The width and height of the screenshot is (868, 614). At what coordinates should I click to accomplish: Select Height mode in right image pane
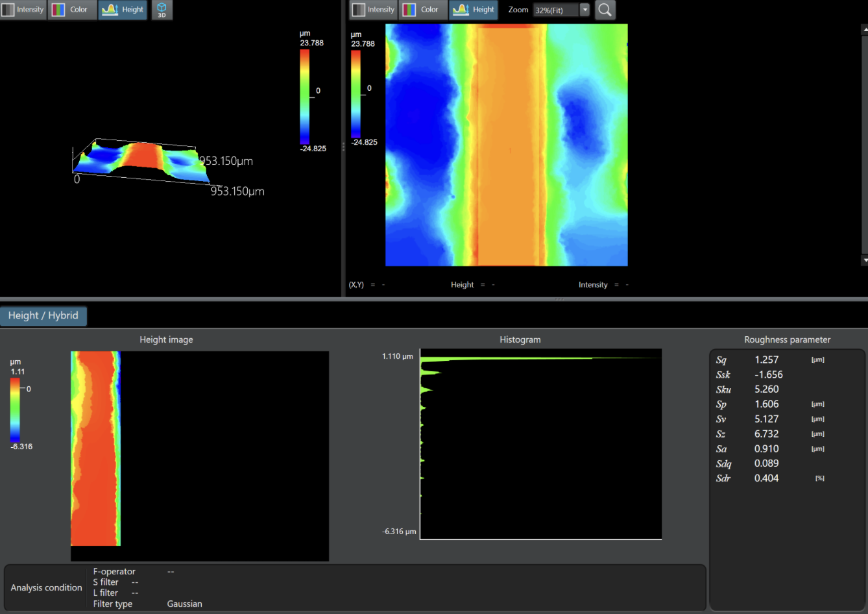click(474, 10)
